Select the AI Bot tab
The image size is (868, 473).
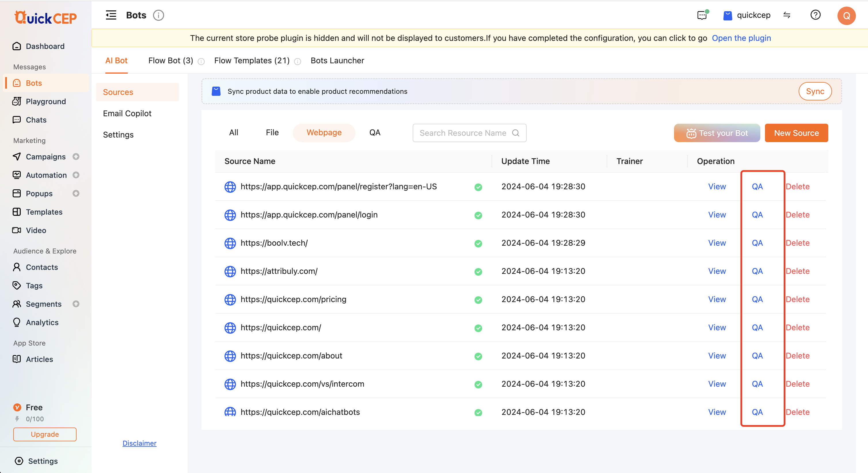[116, 61]
